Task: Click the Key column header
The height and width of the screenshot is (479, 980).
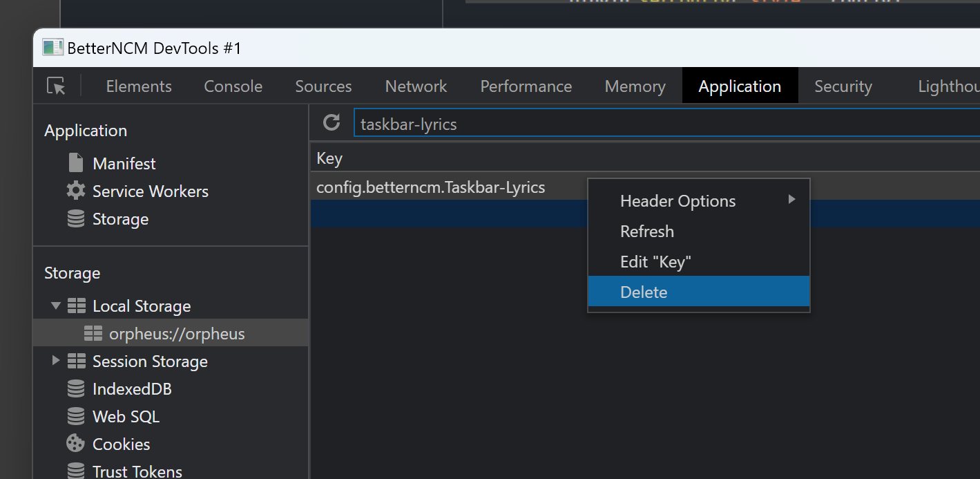Action: (329, 158)
